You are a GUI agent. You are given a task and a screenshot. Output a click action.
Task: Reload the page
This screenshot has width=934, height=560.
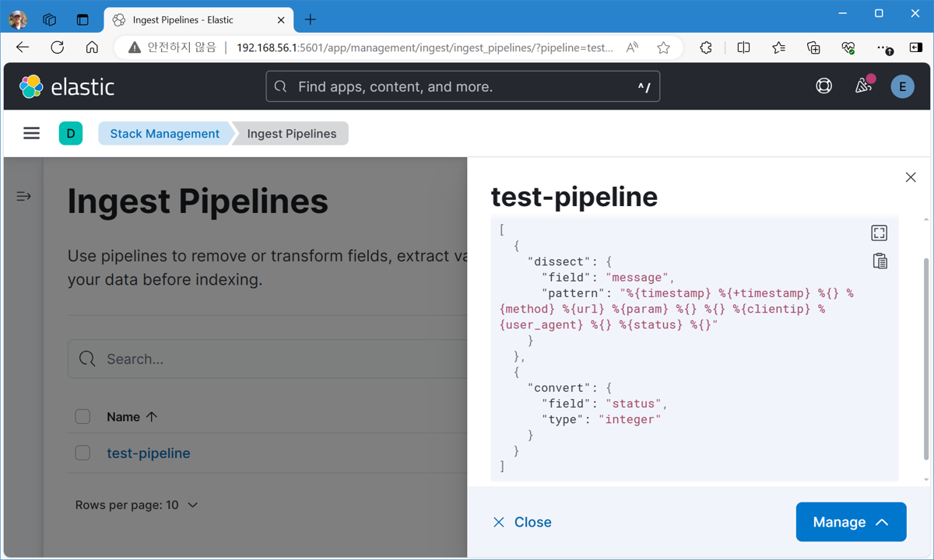click(x=58, y=47)
